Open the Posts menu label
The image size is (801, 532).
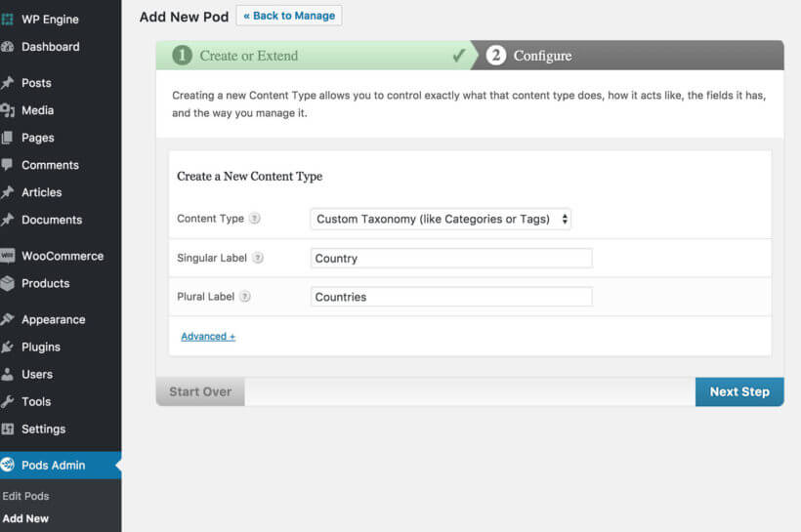coord(36,83)
